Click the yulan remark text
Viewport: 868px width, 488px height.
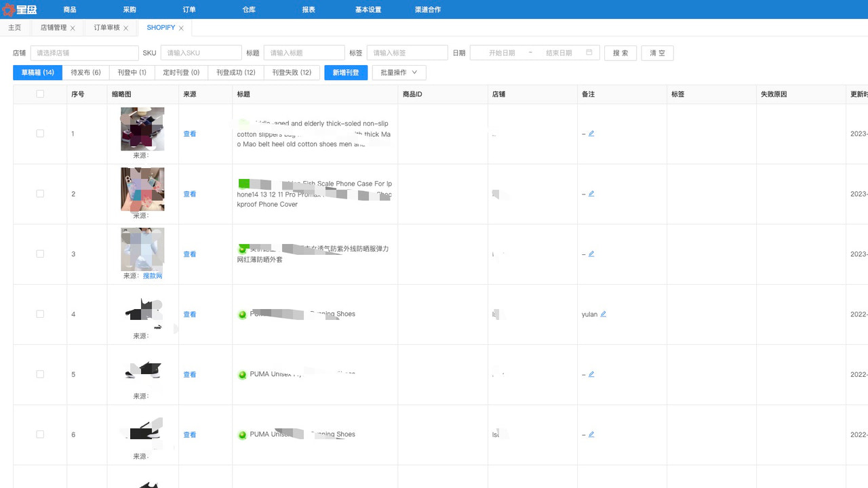click(589, 314)
